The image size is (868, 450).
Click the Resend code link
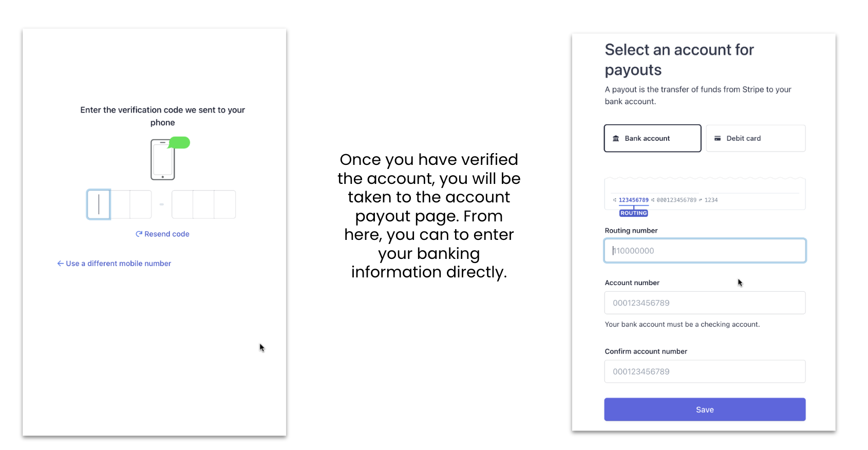167,234
